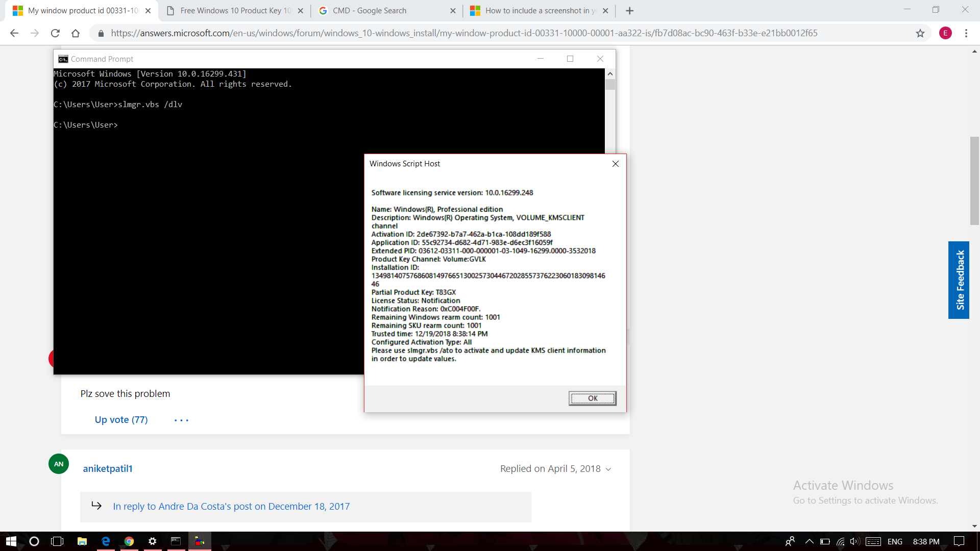This screenshot has height=551, width=980.
Task: Bookmark this page with the star
Action: [920, 33]
